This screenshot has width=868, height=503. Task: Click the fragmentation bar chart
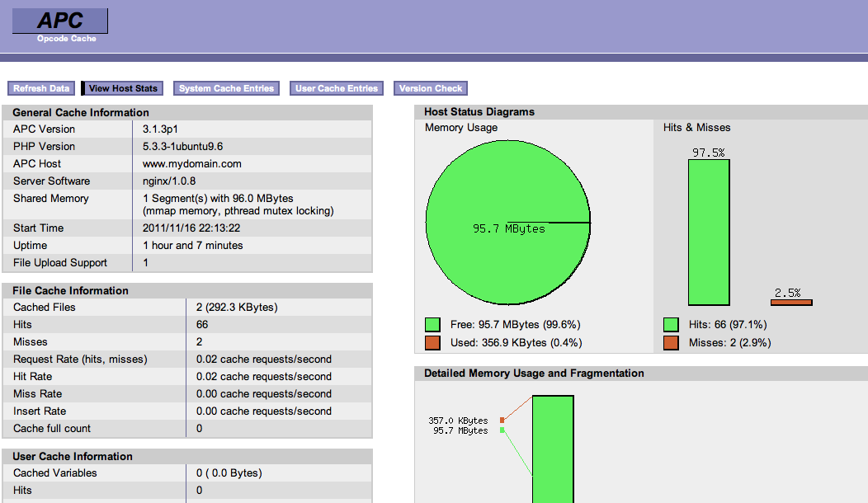[553, 449]
